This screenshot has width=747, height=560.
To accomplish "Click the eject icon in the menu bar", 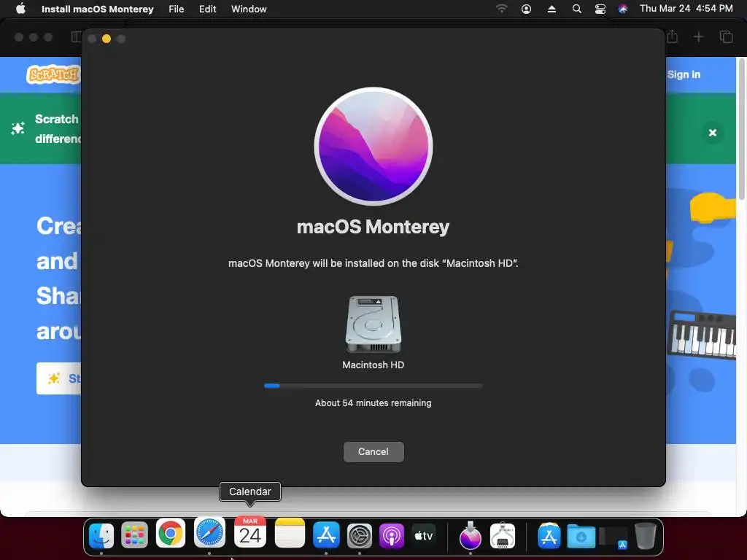I will (551, 9).
